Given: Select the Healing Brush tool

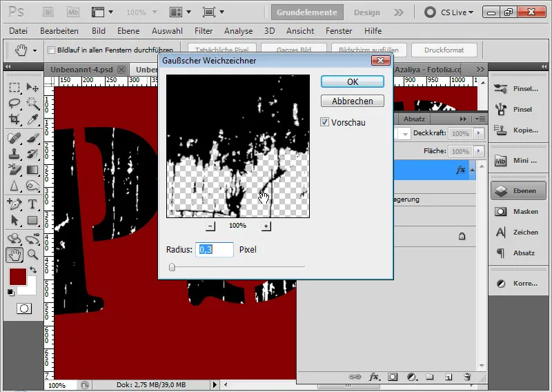Looking at the screenshot, I should 14,138.
